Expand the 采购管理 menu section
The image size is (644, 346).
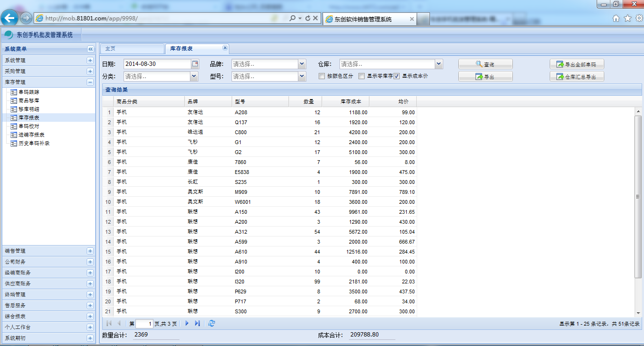click(90, 72)
